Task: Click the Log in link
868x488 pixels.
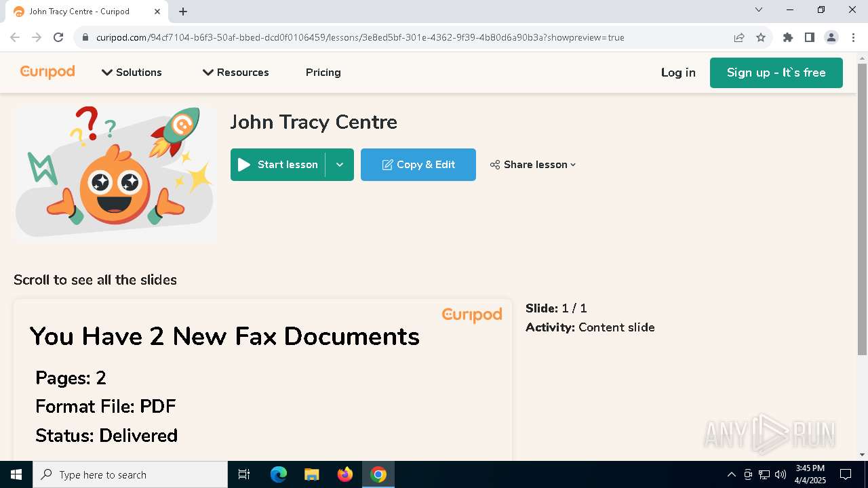Action: tap(678, 73)
